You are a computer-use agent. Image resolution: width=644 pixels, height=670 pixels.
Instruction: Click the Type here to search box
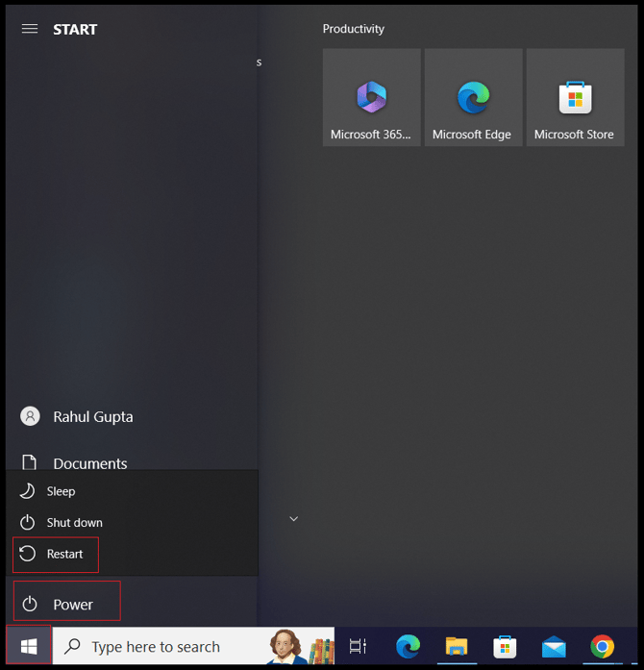coord(173,647)
